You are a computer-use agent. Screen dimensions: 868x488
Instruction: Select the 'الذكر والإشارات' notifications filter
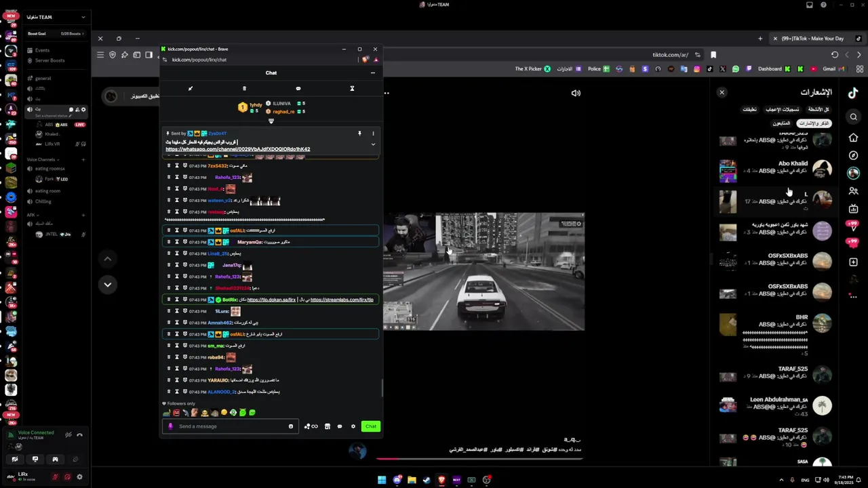814,123
